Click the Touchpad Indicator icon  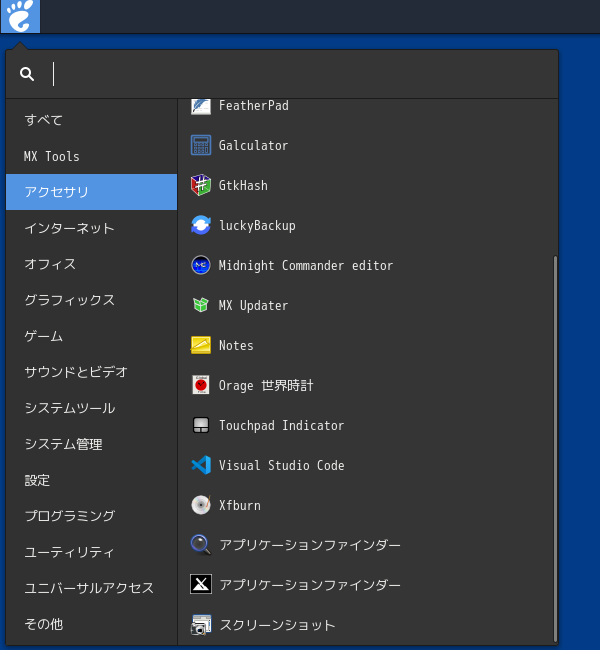201,425
